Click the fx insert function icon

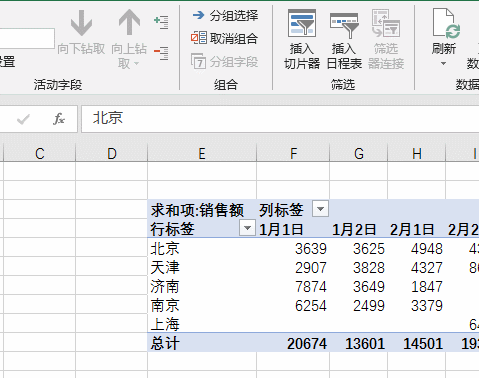59,119
